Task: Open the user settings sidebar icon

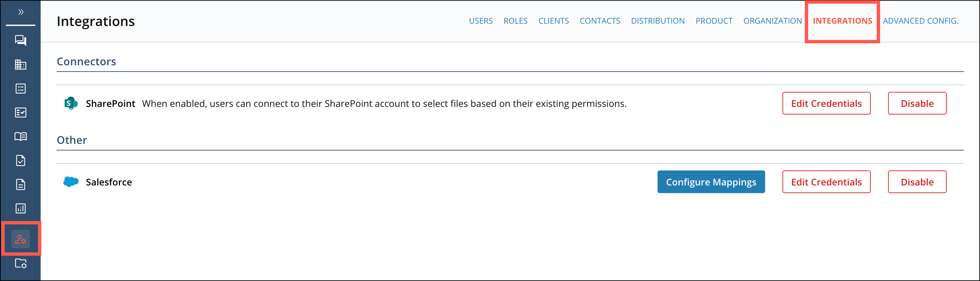Action: coord(21,239)
